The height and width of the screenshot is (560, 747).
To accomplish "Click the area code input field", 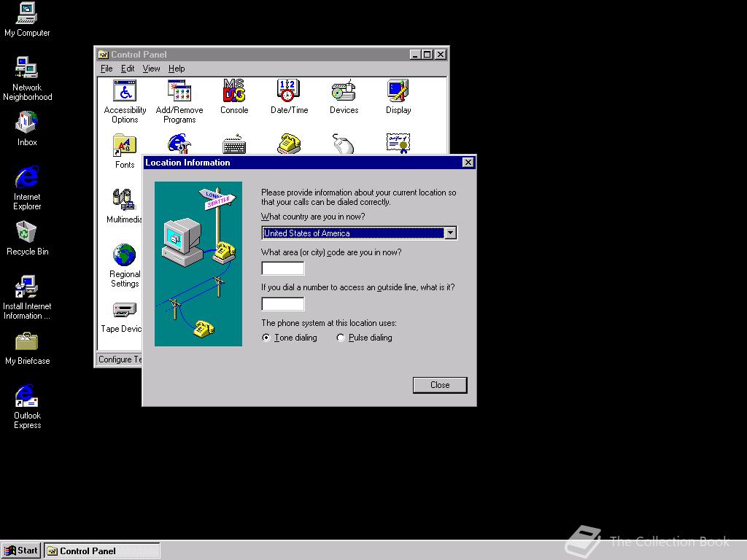I will click(282, 268).
